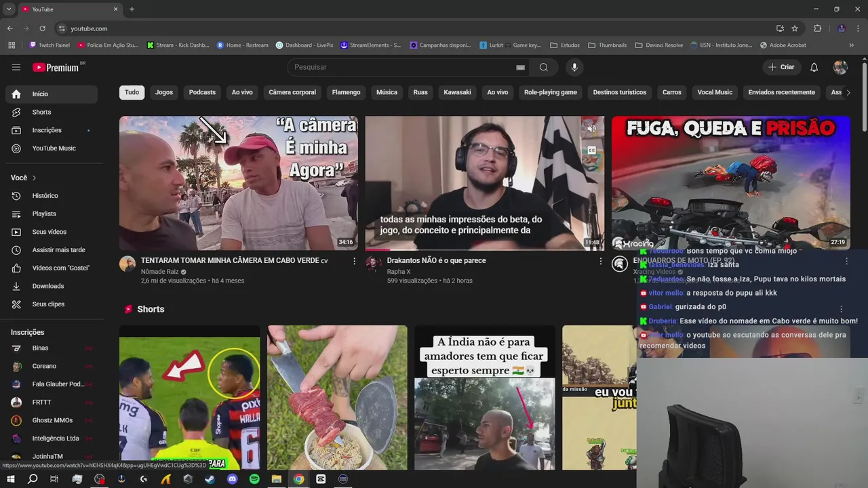
Task: Open the Chrome tab search dropdown
Action: [x=9, y=9]
